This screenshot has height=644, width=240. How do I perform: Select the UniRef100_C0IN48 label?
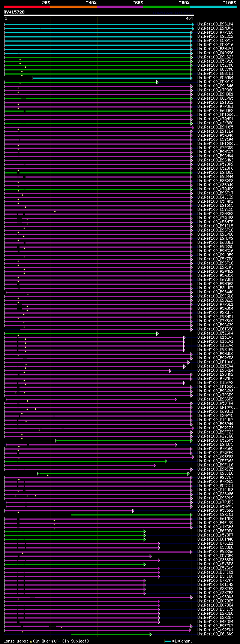[215, 539]
